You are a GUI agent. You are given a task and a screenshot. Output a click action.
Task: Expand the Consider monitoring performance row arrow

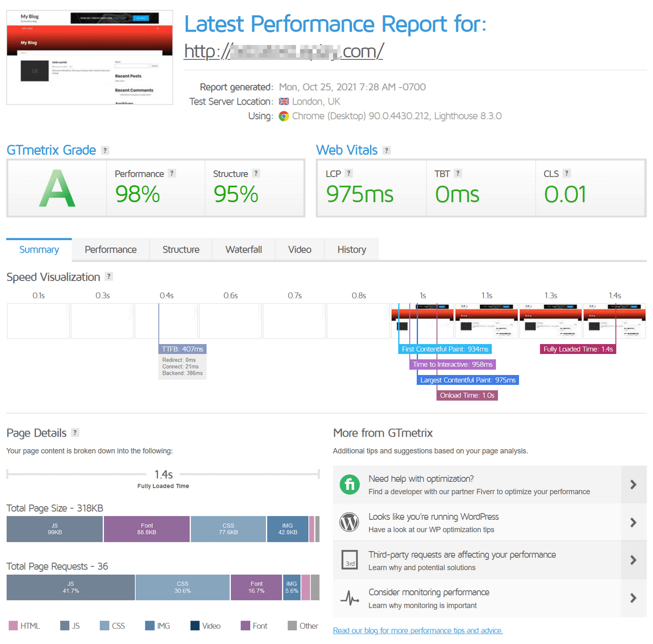point(633,598)
